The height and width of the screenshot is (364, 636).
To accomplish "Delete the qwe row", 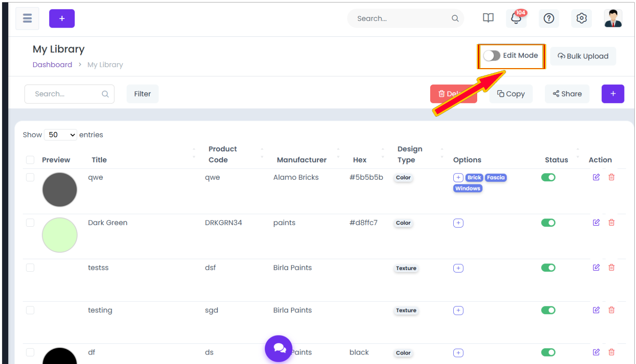I will pyautogui.click(x=611, y=177).
